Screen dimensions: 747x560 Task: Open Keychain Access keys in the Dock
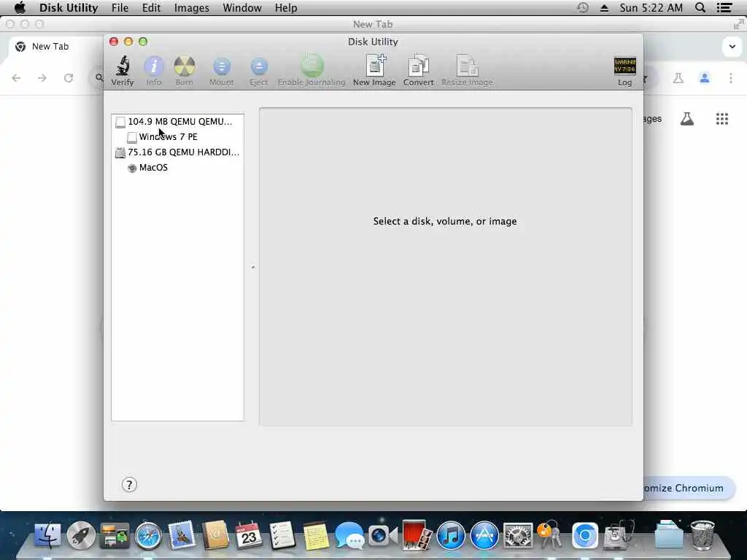pyautogui.click(x=551, y=534)
